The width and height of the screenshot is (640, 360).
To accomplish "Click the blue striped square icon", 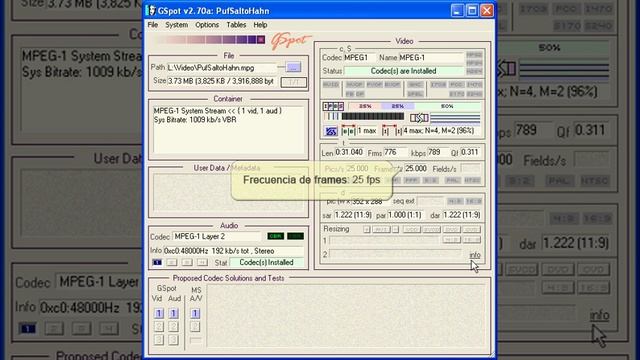I will point(331,131).
